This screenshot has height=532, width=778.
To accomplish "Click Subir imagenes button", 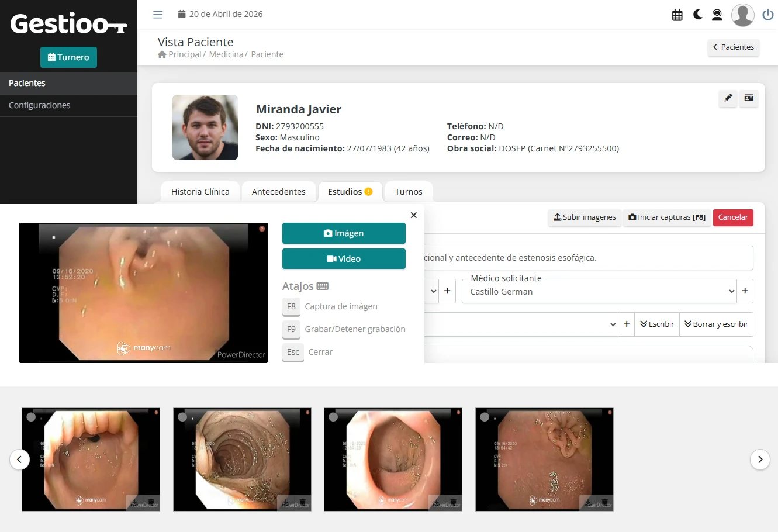I will click(x=585, y=217).
